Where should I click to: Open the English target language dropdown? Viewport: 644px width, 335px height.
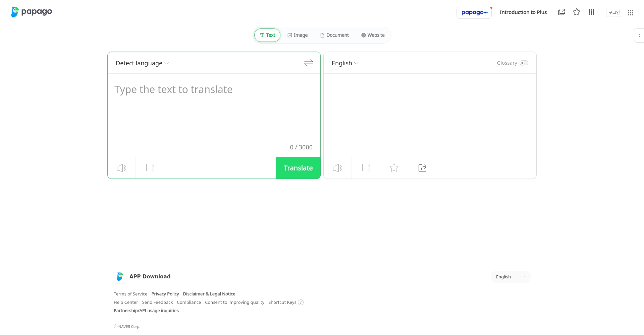point(345,63)
